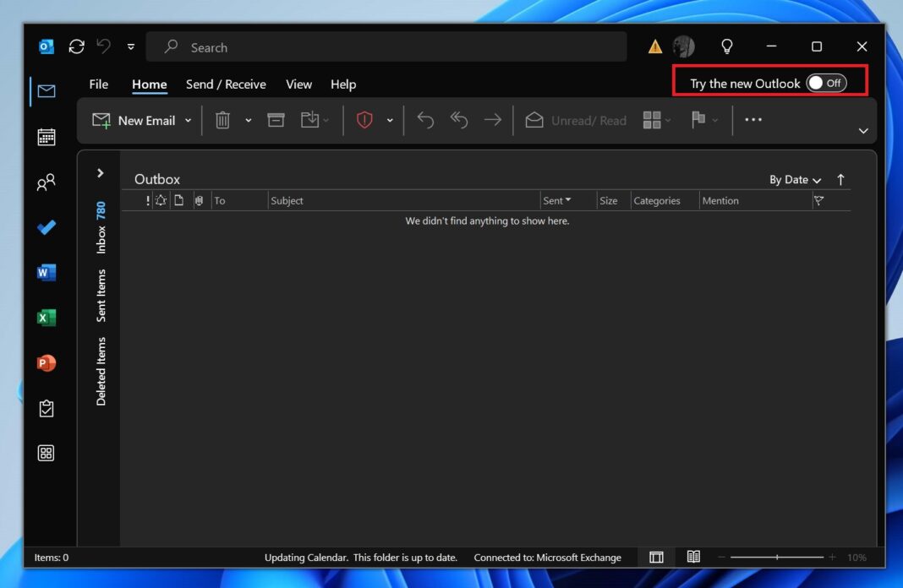Open the More apps grid icon
Viewport: 903px width, 588px height.
(x=47, y=453)
